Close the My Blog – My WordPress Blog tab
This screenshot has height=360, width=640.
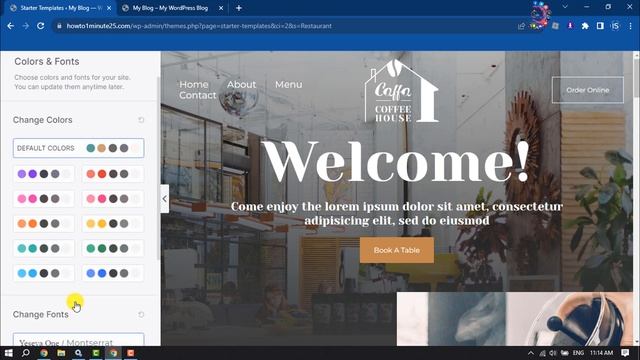[221, 8]
